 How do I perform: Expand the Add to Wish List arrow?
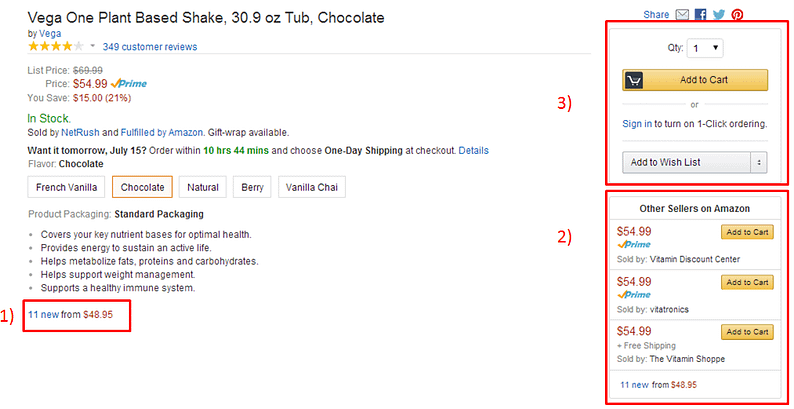click(759, 162)
